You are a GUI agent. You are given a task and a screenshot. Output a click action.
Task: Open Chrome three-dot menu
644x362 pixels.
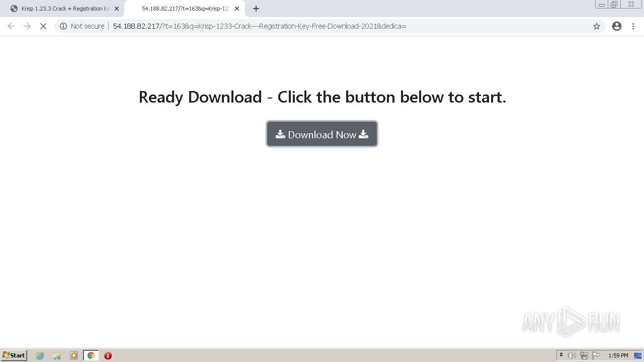click(633, 26)
